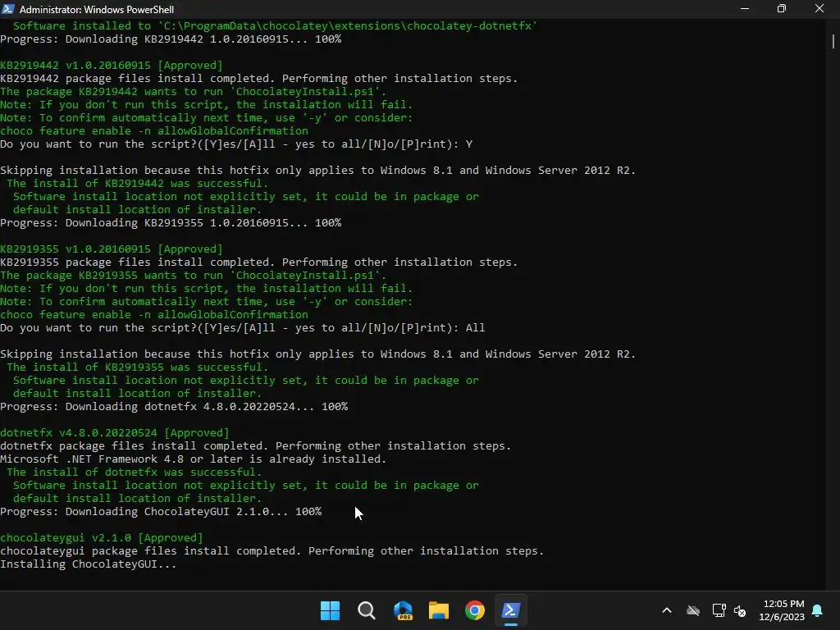Click 'The install of dotnetfx was successful' line
This screenshot has width=840, height=630.
click(x=134, y=472)
